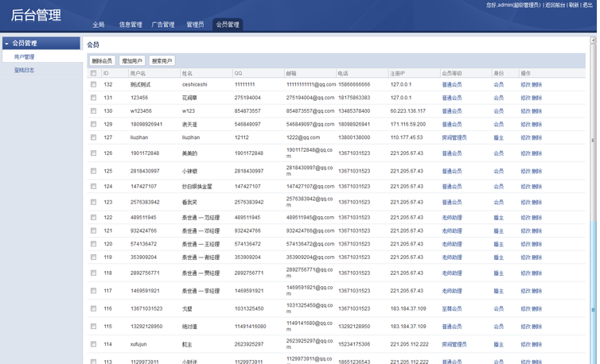The width and height of the screenshot is (600, 364).
Task: Check the box for row ID 132
Action: 93,84
